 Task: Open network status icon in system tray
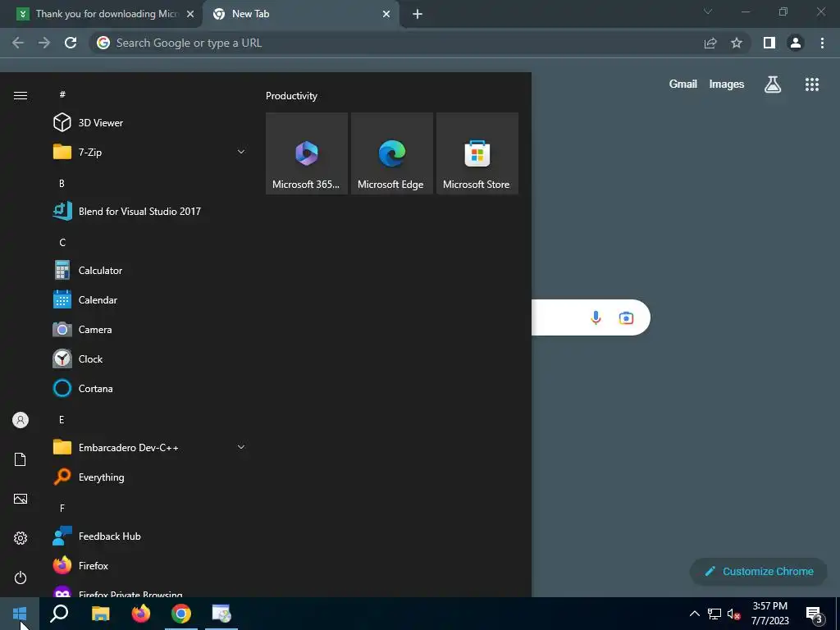click(x=714, y=614)
